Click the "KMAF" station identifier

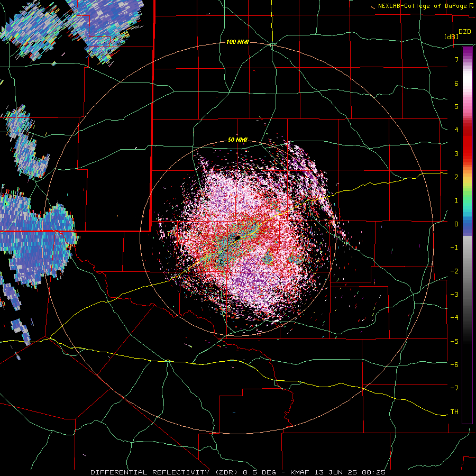coord(301,472)
